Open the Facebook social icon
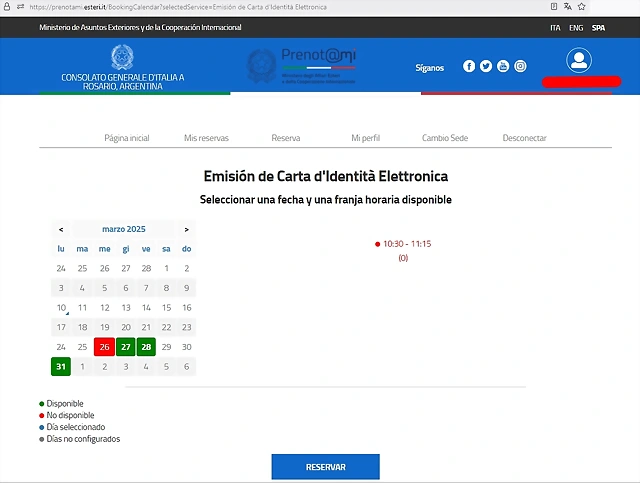This screenshot has height=483, width=640. [x=469, y=66]
